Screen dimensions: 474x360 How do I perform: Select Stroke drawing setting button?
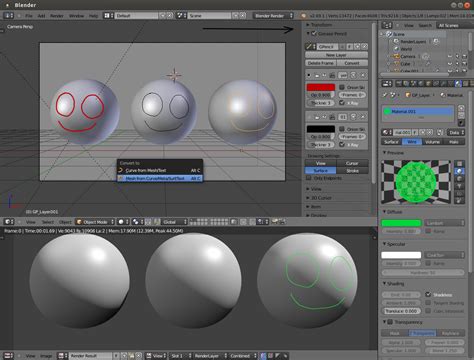click(352, 171)
